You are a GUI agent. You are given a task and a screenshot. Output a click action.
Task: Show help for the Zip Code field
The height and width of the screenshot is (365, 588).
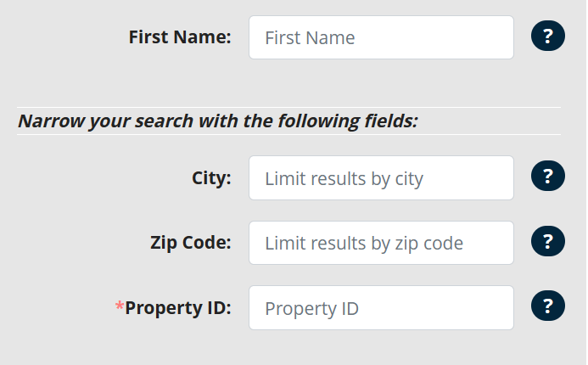[x=547, y=242]
